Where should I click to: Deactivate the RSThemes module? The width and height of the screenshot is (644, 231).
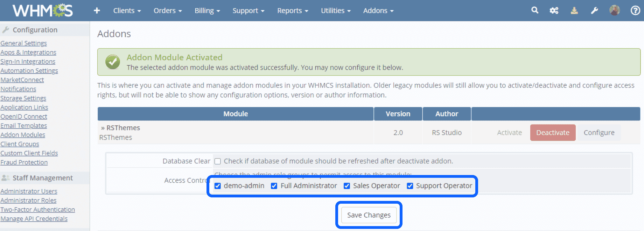[553, 133]
